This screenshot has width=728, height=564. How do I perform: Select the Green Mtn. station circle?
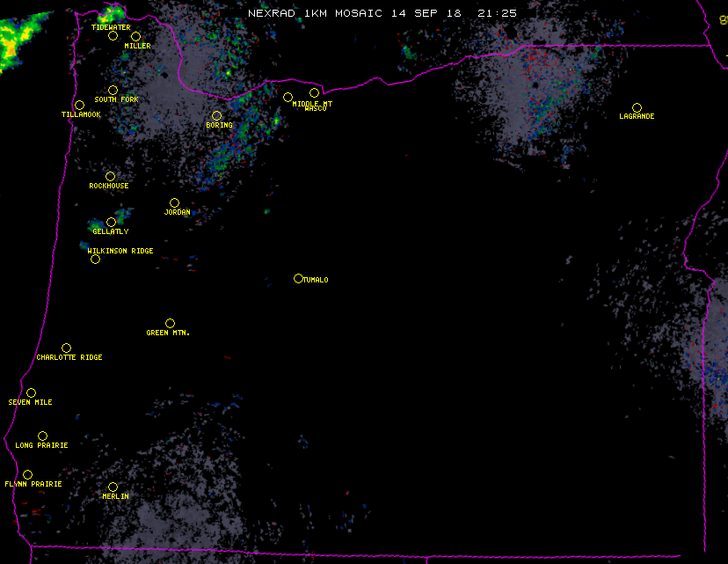click(170, 324)
